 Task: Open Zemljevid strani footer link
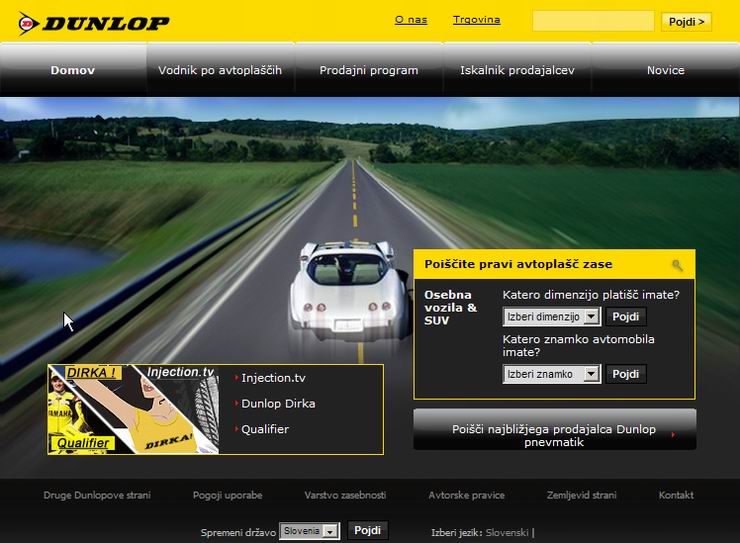[x=581, y=495]
